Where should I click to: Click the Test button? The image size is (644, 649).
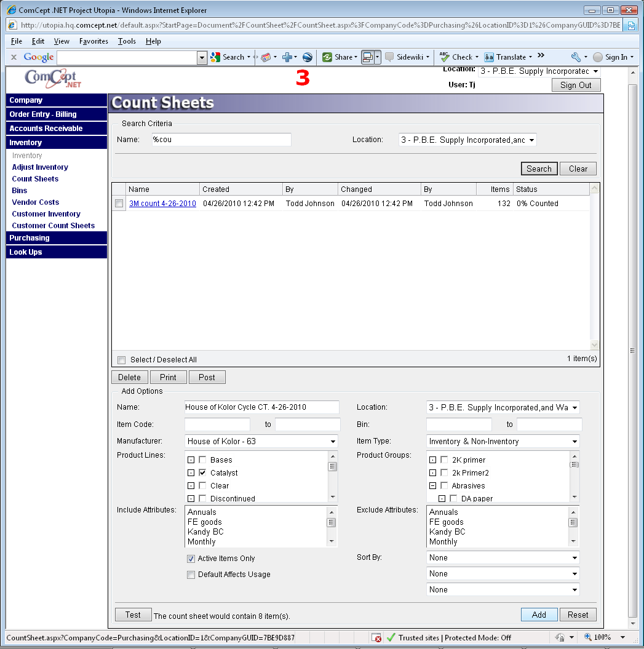point(133,615)
